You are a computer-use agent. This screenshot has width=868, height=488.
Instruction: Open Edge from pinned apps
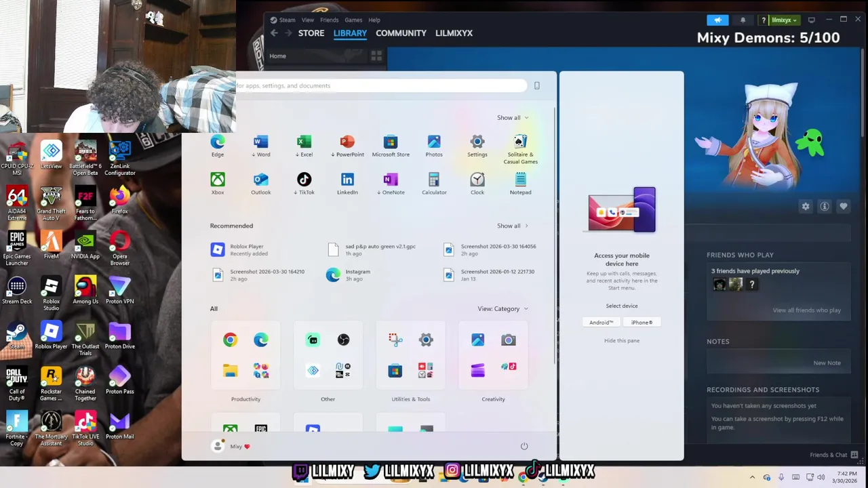(x=217, y=146)
